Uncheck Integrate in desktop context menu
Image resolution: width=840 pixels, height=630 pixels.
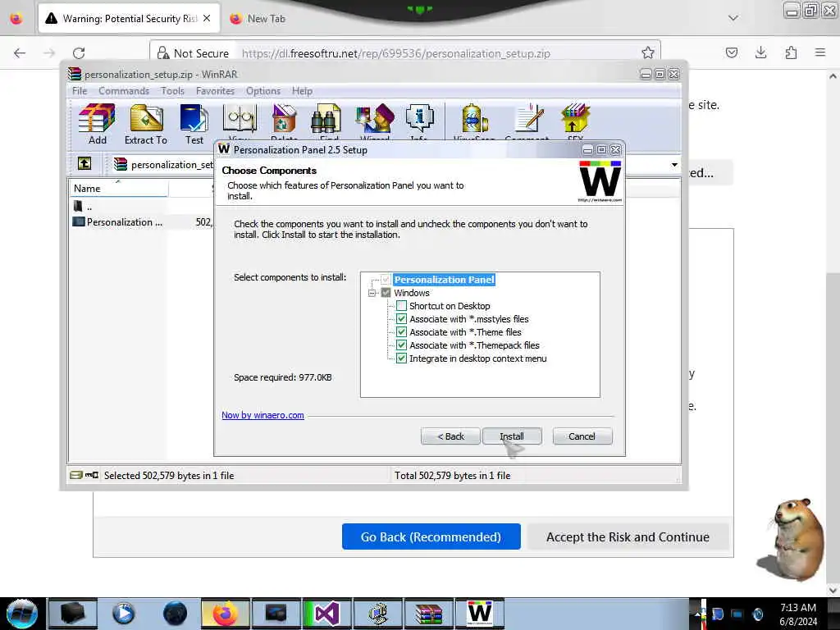[x=401, y=358]
